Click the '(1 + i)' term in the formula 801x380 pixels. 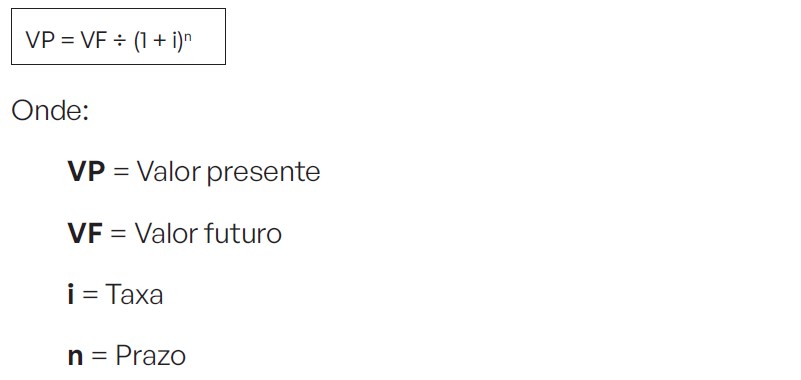[158, 41]
